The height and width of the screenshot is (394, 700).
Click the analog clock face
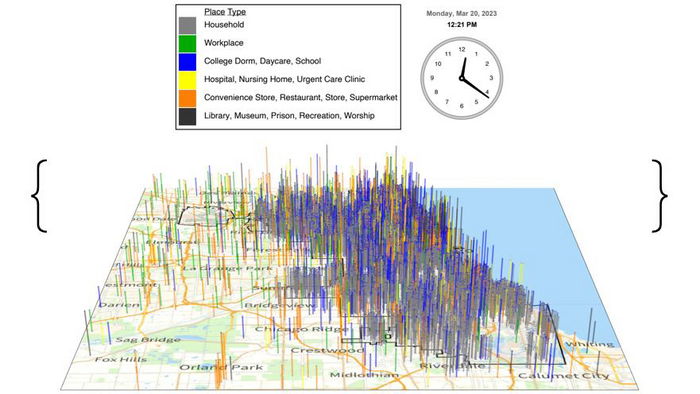(x=462, y=78)
